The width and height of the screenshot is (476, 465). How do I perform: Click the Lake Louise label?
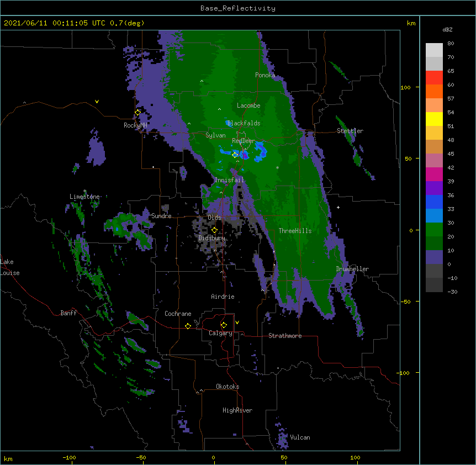click(10, 267)
